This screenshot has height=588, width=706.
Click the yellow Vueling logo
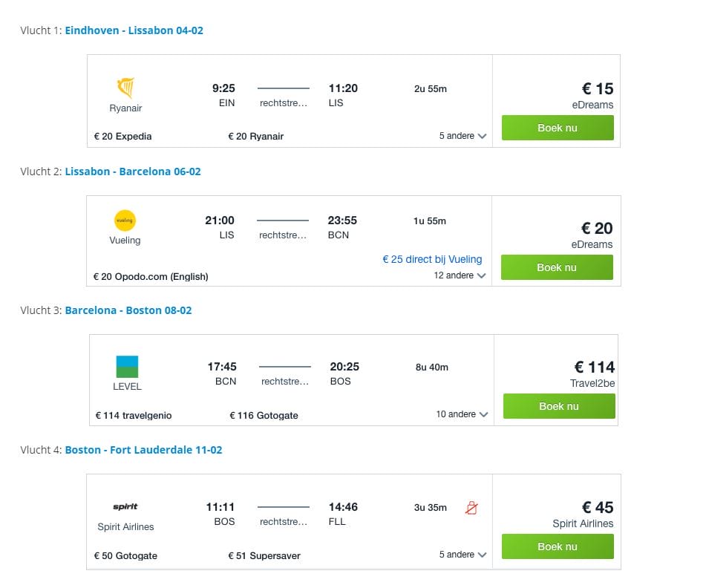click(125, 220)
